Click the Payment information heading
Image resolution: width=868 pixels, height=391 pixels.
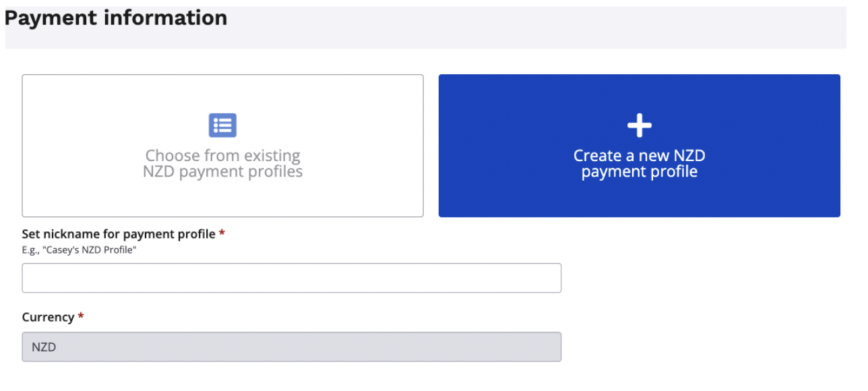116,18
